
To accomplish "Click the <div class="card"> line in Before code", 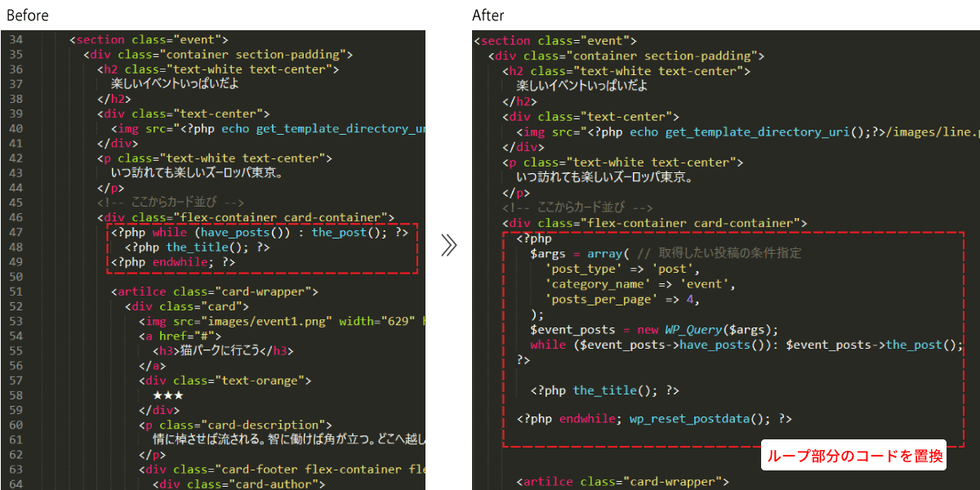I will (186, 306).
